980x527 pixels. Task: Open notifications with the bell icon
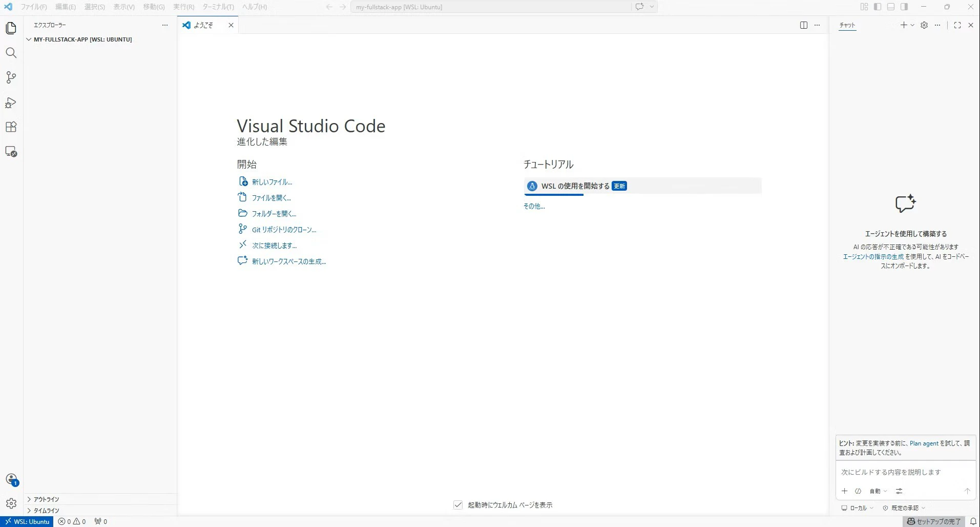click(973, 521)
